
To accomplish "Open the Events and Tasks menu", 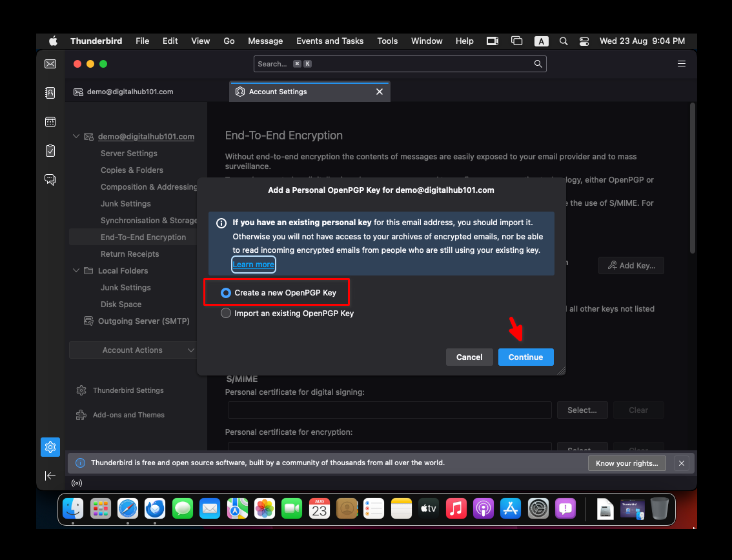I will [330, 41].
